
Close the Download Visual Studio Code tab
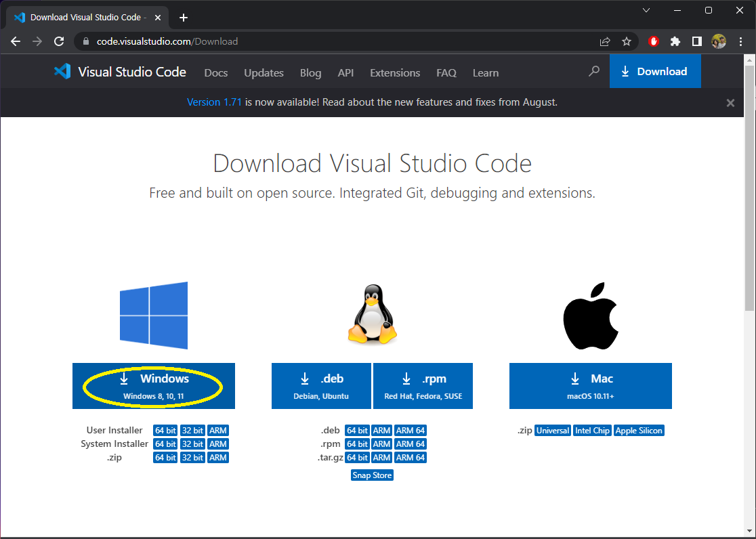(158, 18)
